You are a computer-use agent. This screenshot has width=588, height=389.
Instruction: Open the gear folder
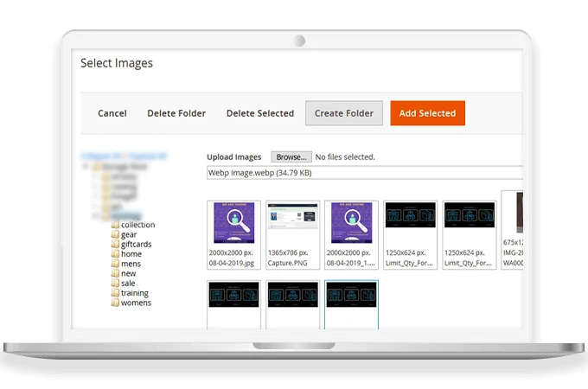click(x=129, y=234)
